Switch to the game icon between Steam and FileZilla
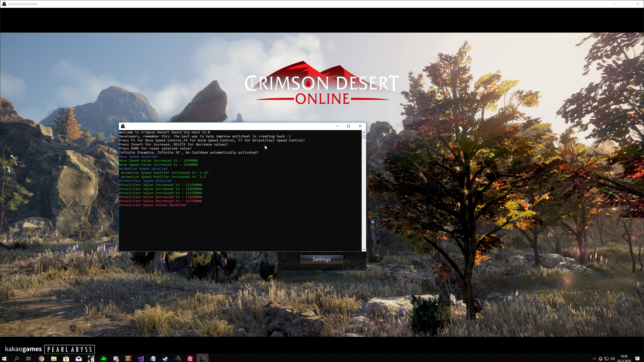This screenshot has height=362, width=644. (x=178, y=358)
